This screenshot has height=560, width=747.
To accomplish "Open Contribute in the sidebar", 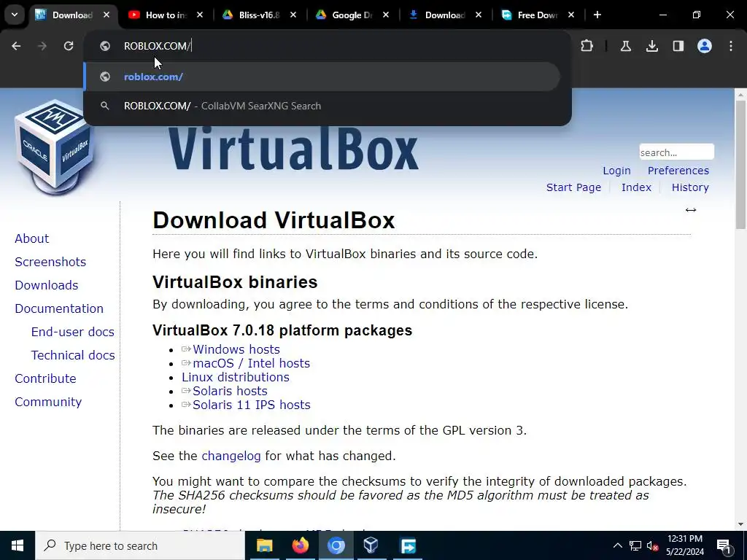I will (46, 378).
